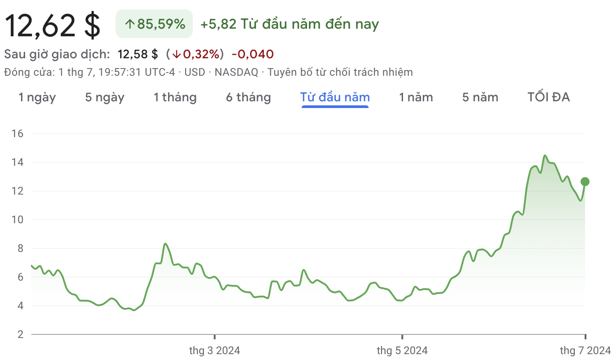The width and height of the screenshot is (616, 364).
Task: Click the green 85,59% change badge
Action: click(x=154, y=24)
